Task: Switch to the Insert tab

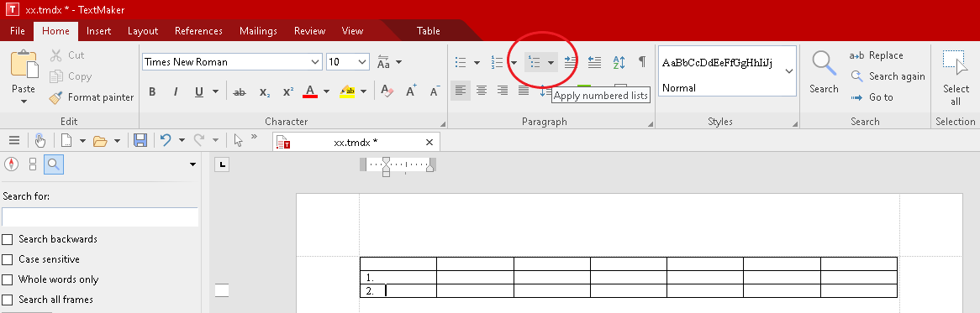Action: coord(98,30)
